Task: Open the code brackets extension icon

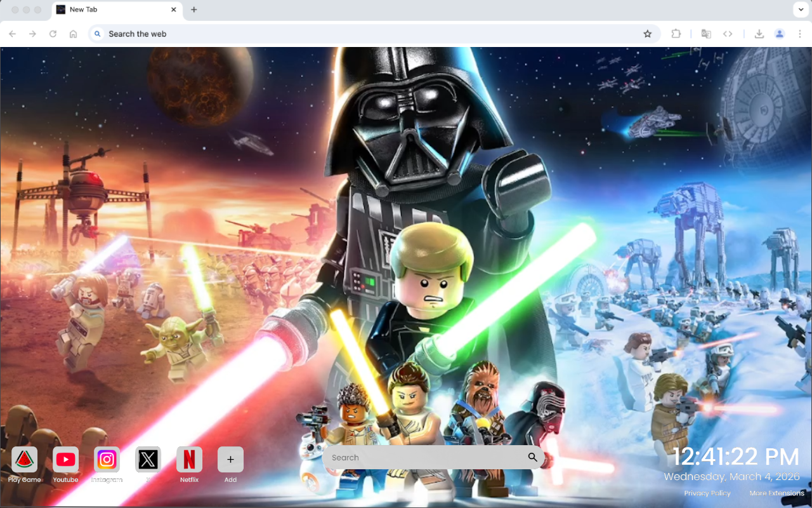Action: point(728,34)
